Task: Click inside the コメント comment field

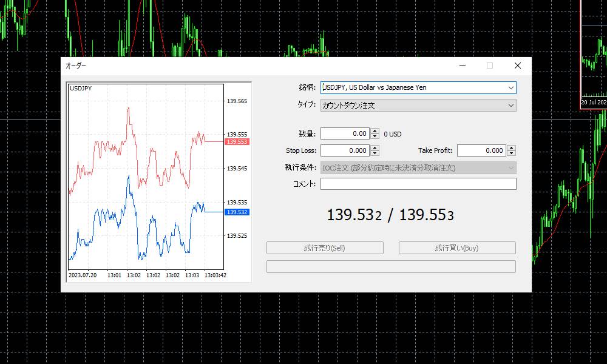Action: [x=419, y=184]
